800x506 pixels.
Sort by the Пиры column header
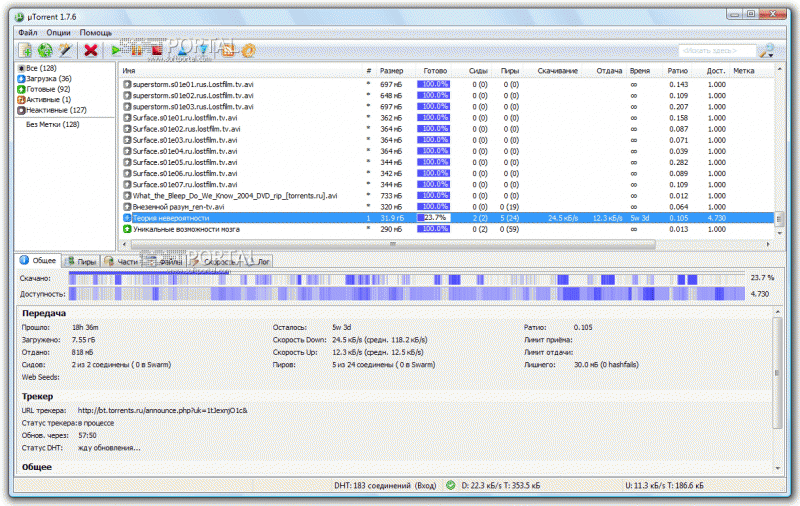coord(509,70)
